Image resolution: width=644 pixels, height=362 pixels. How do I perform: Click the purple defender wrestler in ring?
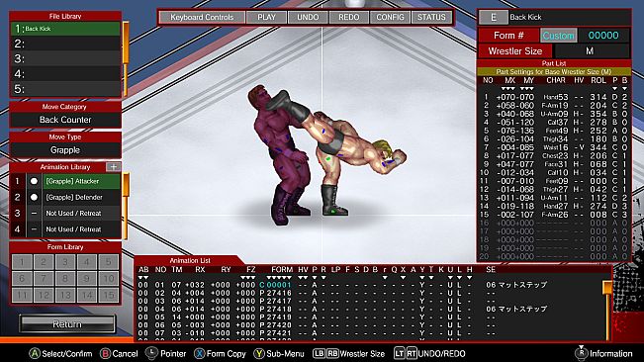pos(279,154)
